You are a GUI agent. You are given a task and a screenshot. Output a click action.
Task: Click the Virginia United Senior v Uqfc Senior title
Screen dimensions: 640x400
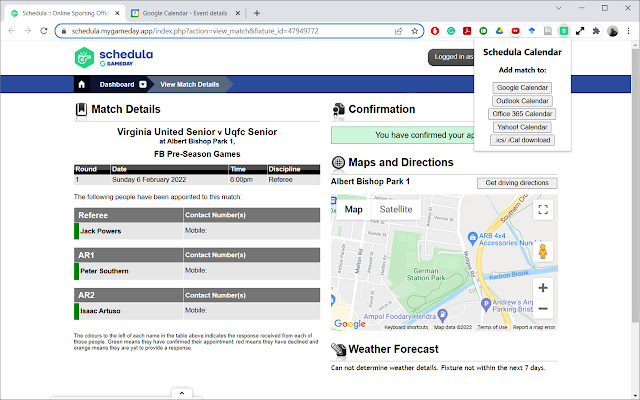point(197,132)
